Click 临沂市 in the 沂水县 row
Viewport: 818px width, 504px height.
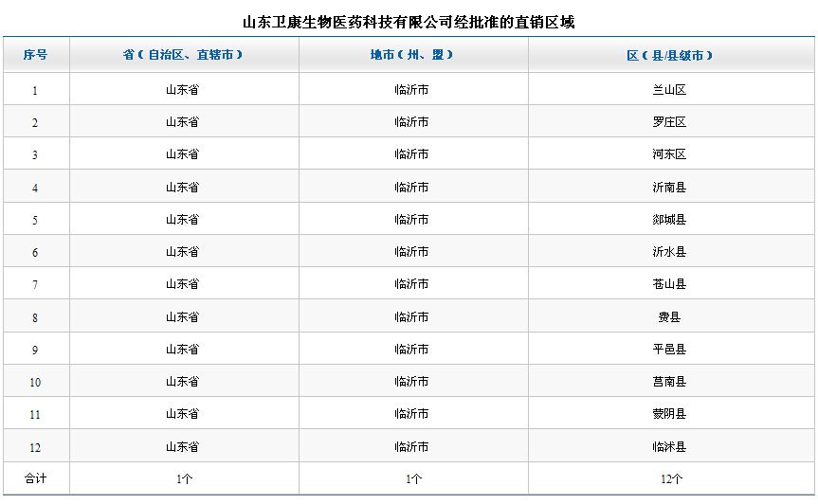click(x=411, y=252)
